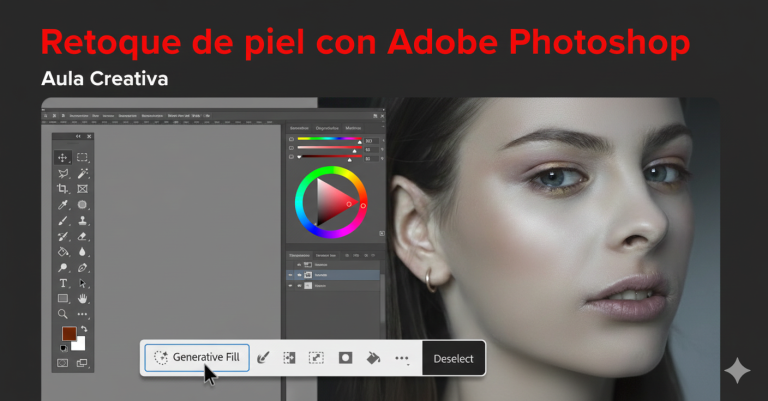Click the Deselect button
Viewport: 768px width, 401px height.
(454, 359)
